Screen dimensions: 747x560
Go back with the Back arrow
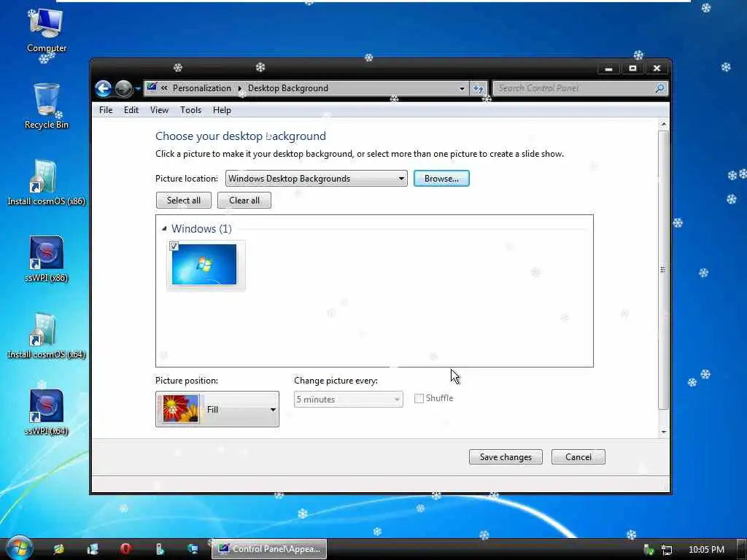[x=103, y=88]
